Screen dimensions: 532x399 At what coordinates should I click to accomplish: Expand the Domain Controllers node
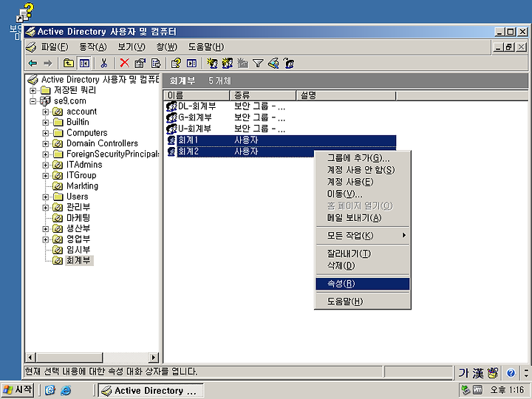(46, 144)
